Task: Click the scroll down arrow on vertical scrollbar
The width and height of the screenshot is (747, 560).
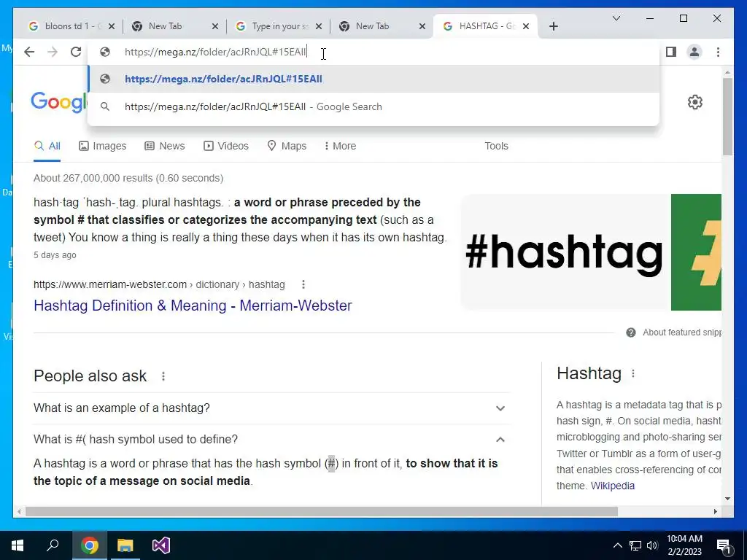Action: click(x=727, y=499)
